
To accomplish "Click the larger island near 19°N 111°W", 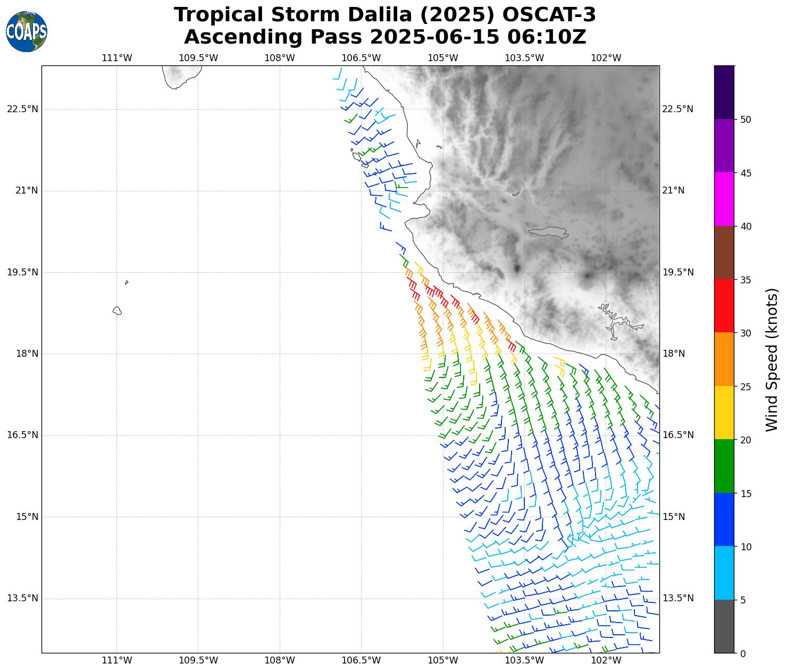I will [118, 310].
